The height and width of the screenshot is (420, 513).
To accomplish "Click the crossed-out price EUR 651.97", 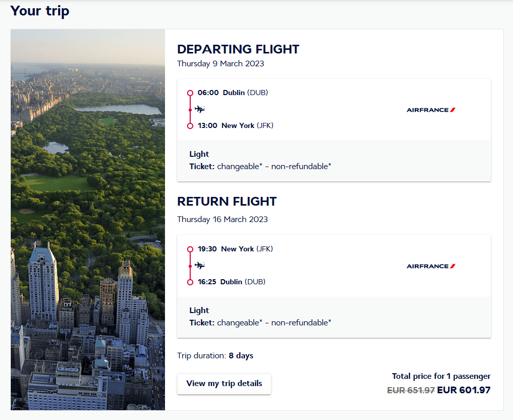I will pos(411,390).
